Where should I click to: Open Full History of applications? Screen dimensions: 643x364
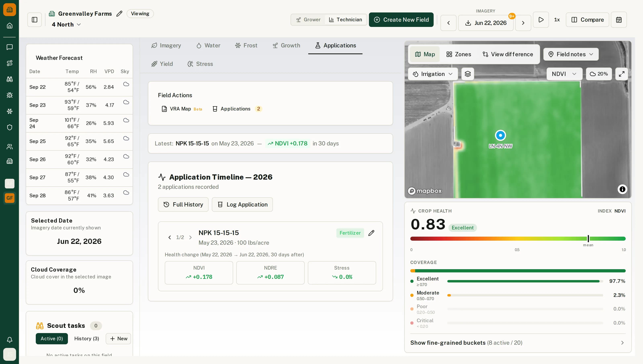coord(183,204)
